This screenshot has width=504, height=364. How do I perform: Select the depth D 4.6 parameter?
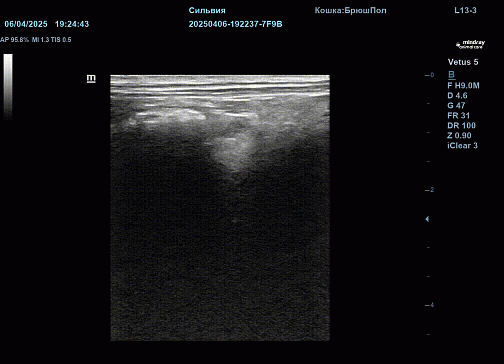[457, 96]
